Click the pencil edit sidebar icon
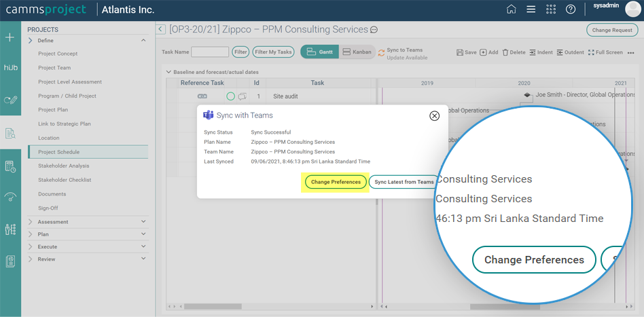 click(10, 99)
